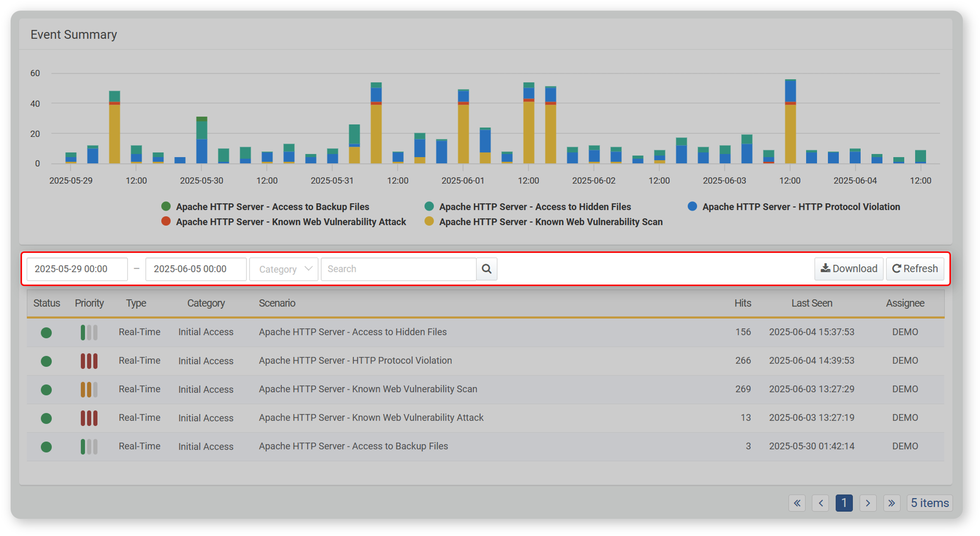Viewport: 980px width, 536px height.
Task: Go to next page with right chevron
Action: click(x=868, y=503)
